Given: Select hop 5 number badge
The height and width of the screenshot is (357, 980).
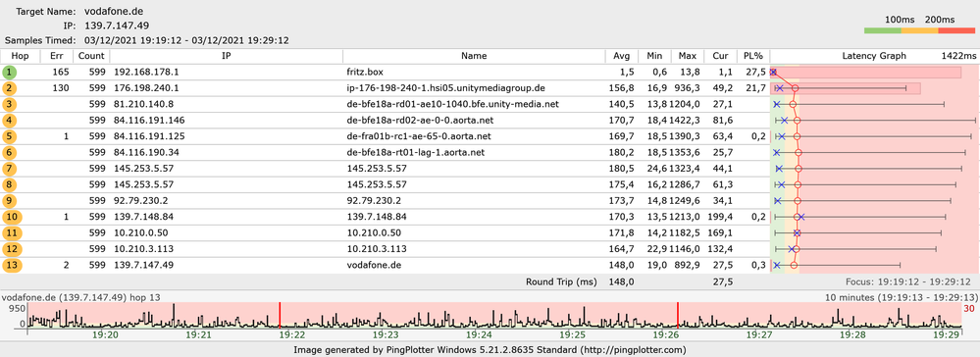Looking at the screenshot, I should coord(9,136).
